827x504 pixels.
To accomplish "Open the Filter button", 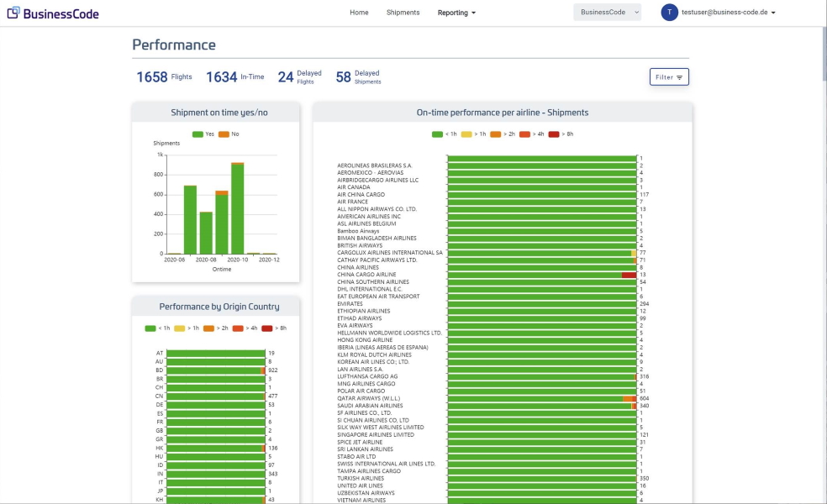I will tap(669, 77).
